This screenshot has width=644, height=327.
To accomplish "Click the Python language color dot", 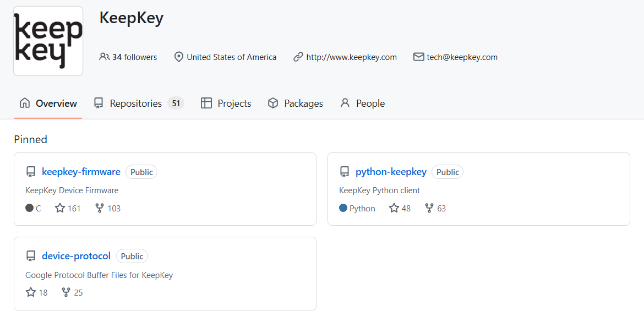I will coord(343,208).
